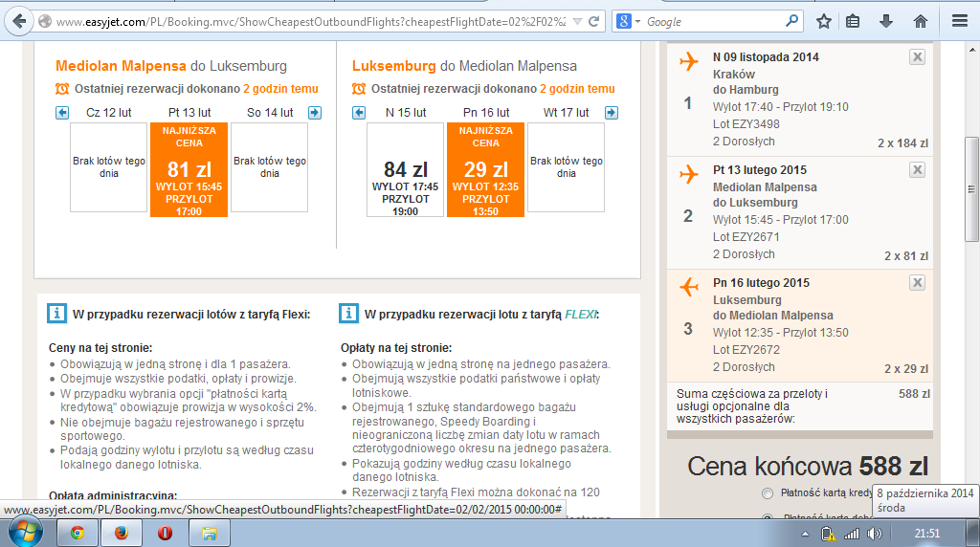
Task: Click alarm icon next to Luksemburg last booking notice
Action: coord(359,89)
